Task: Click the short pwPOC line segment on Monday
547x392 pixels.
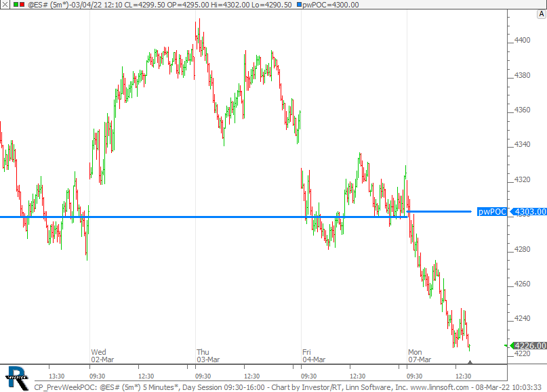Action: [439, 211]
